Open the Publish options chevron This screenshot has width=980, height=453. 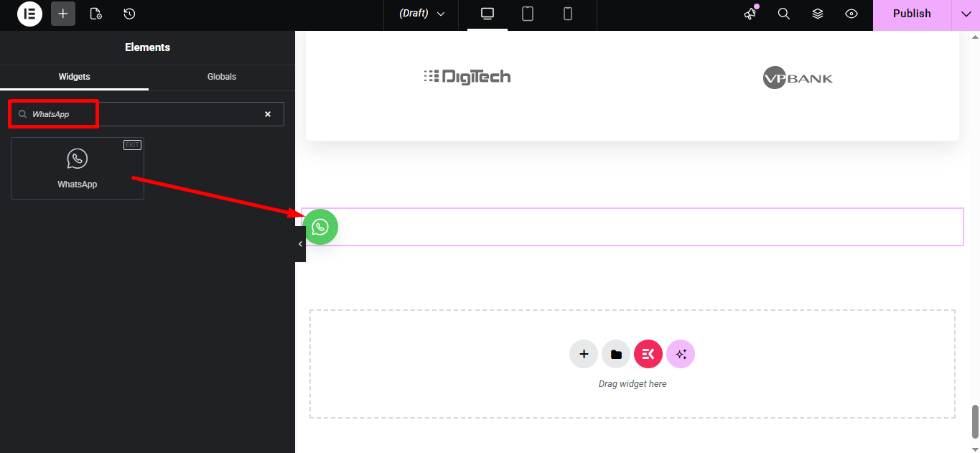[966, 14]
